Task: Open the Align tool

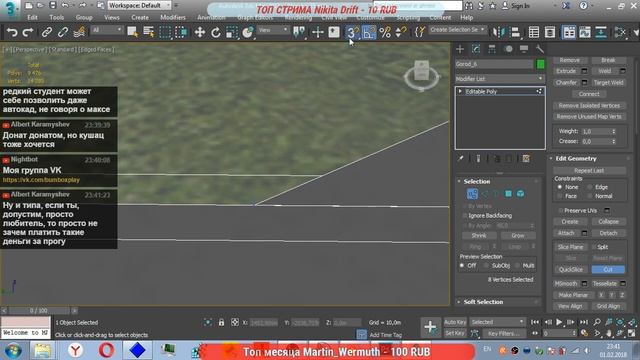Action: tap(515, 32)
